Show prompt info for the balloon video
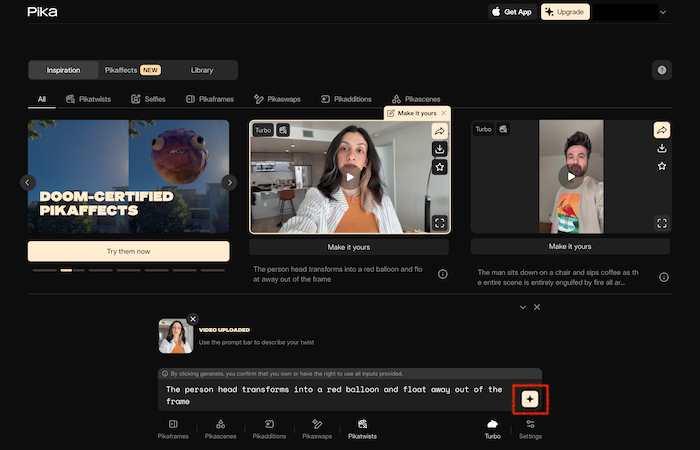This screenshot has height=450, width=700. pos(442,274)
